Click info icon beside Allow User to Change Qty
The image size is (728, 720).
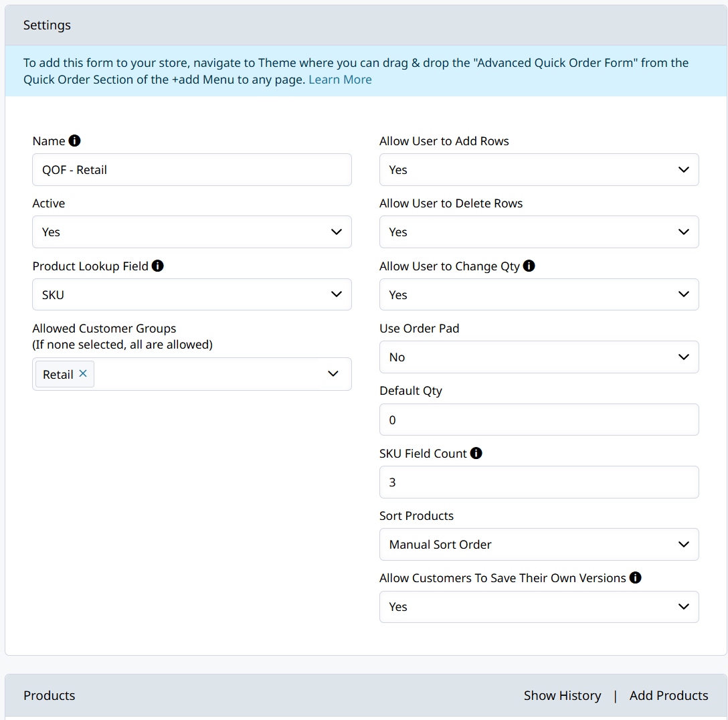tap(529, 266)
